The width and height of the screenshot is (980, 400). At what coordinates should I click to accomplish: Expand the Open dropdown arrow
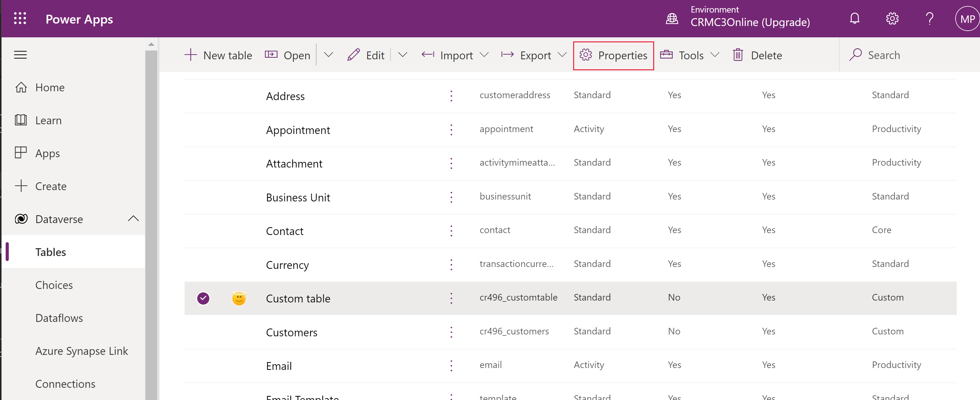pos(329,55)
